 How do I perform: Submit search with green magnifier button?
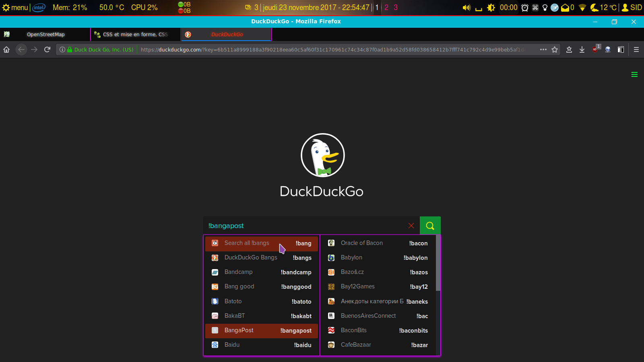click(430, 226)
